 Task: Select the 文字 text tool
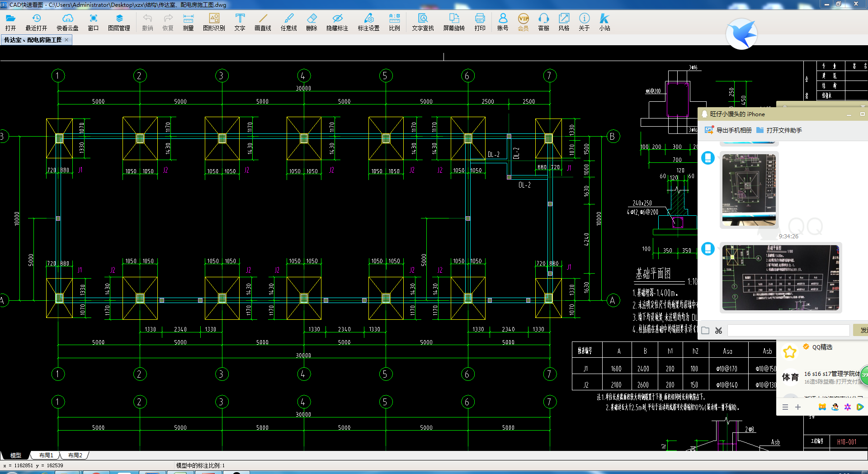pyautogui.click(x=240, y=22)
